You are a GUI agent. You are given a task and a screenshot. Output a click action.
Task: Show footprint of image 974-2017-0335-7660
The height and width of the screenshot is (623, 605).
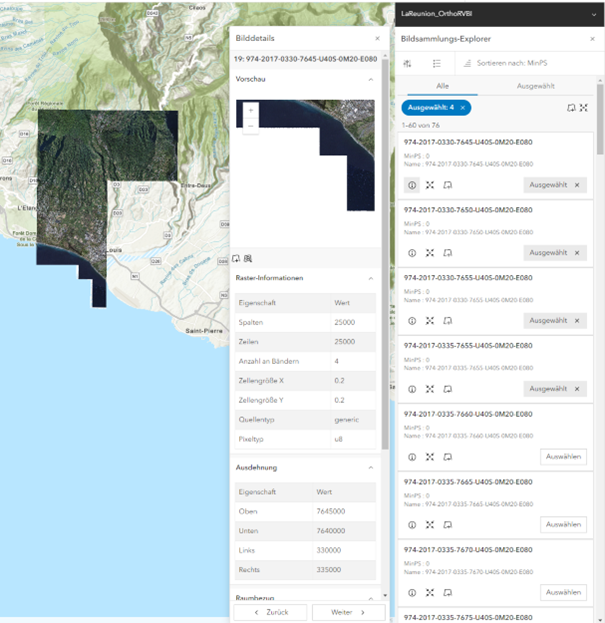click(448, 457)
